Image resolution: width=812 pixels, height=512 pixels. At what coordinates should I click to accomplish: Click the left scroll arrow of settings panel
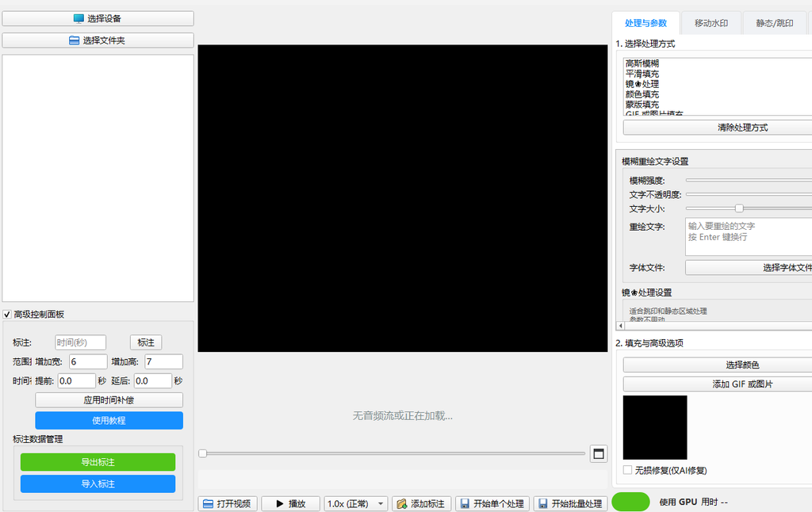point(620,326)
